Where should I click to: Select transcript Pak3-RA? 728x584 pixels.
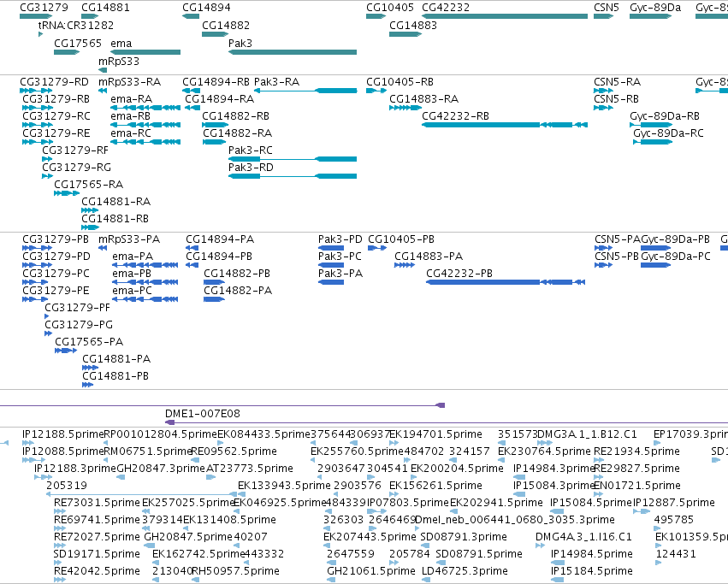coord(305,91)
